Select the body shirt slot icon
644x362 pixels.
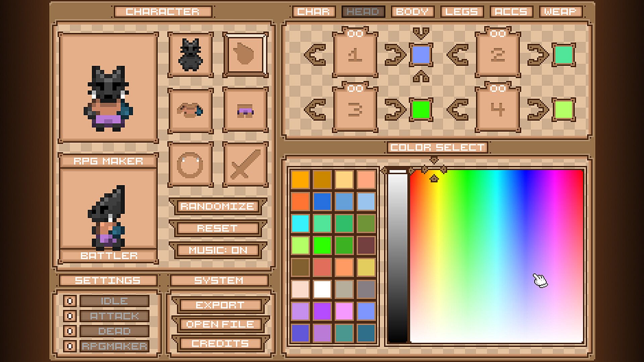point(191,110)
